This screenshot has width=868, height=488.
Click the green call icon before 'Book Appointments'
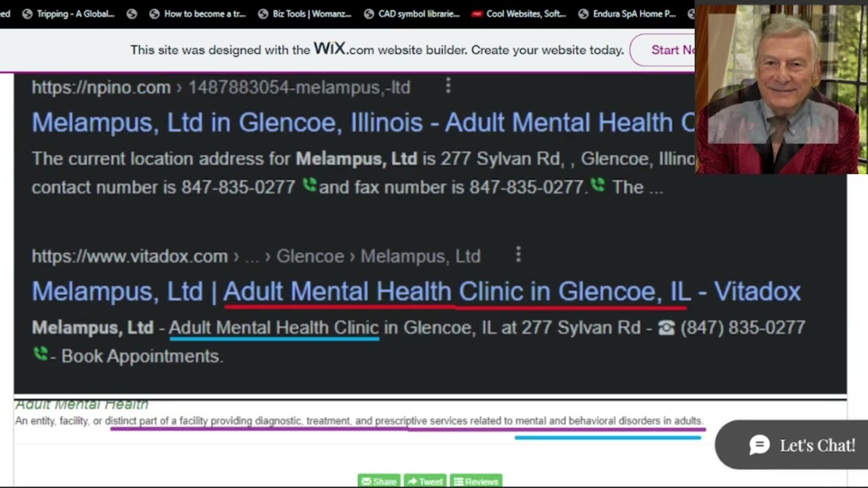(40, 354)
